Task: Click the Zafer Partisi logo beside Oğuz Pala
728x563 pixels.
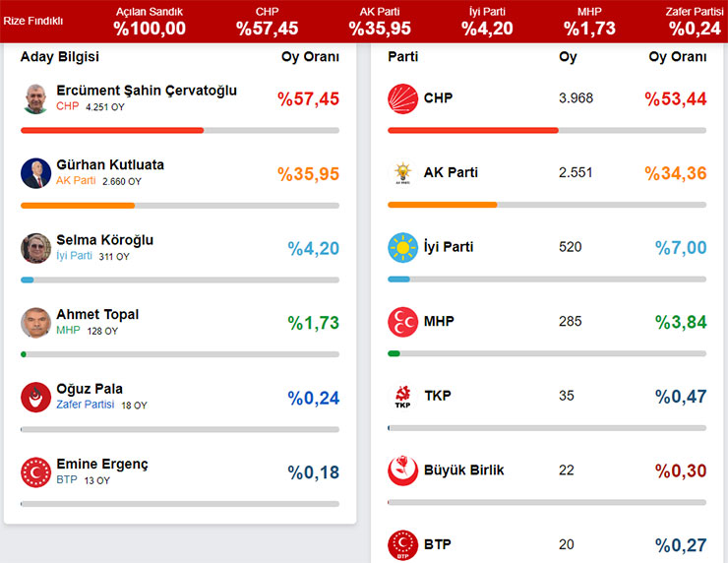Action: click(36, 398)
